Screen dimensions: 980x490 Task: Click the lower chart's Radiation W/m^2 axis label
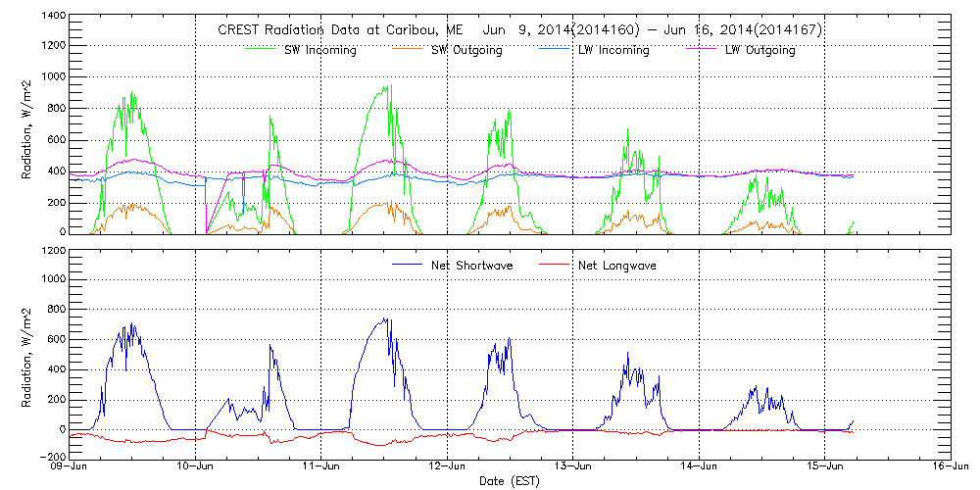click(x=27, y=354)
